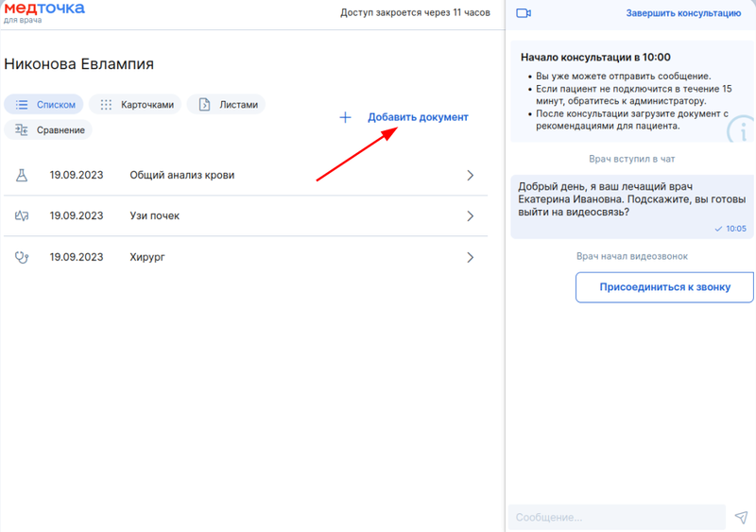Image resolution: width=756 pixels, height=532 pixels.
Task: Click Добавить документ link
Action: (x=418, y=117)
